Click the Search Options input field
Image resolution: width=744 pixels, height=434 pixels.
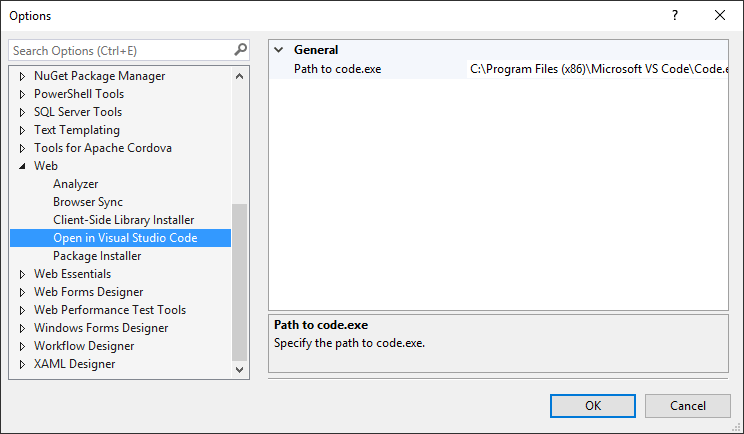[121, 50]
